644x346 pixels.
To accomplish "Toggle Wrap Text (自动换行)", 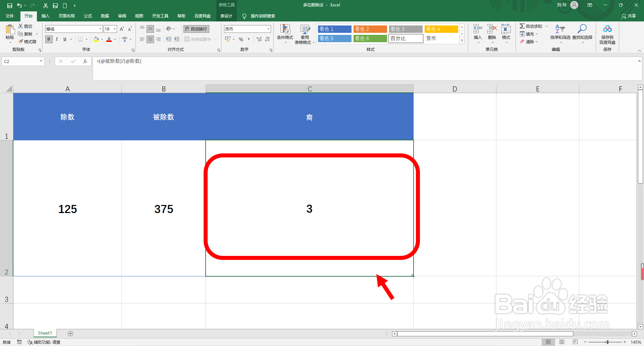I will click(x=196, y=29).
